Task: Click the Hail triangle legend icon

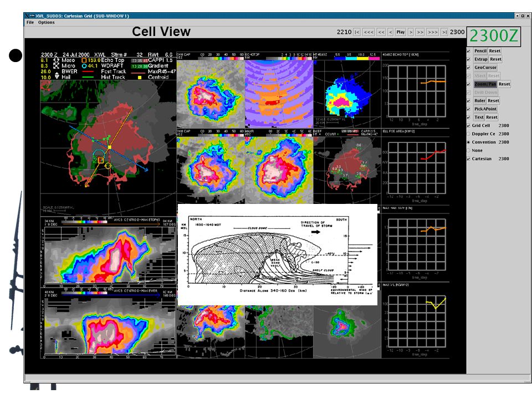Action: tap(57, 77)
